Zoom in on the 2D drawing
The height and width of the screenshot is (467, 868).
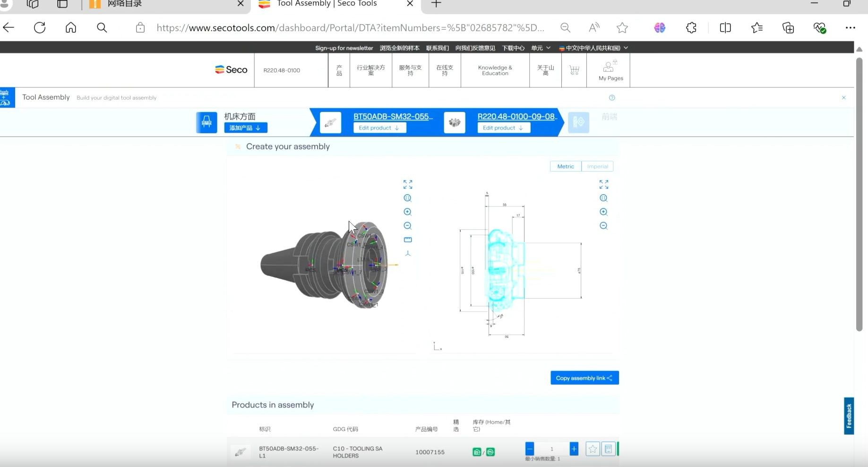tap(603, 212)
